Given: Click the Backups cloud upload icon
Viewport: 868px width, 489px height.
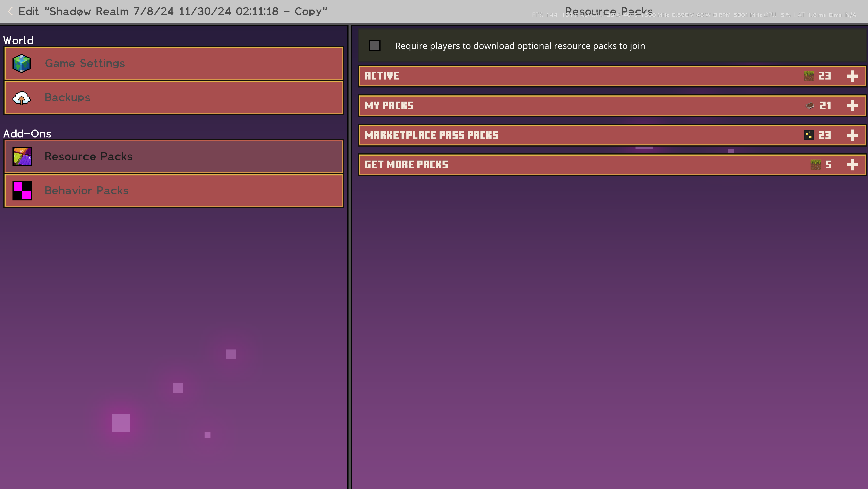Looking at the screenshot, I should point(22,98).
